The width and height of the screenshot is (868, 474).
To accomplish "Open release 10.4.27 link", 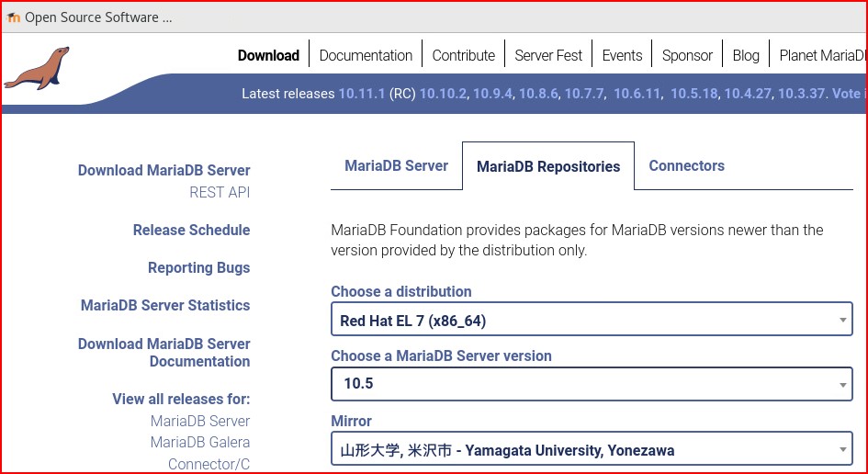I will click(748, 94).
